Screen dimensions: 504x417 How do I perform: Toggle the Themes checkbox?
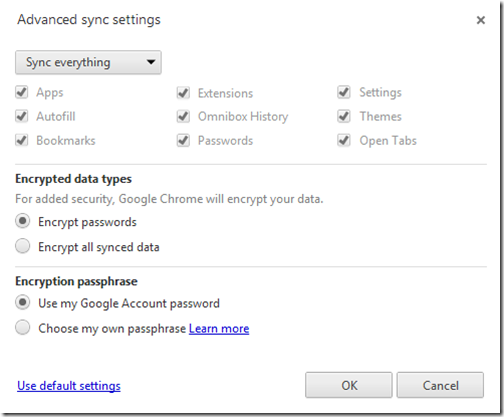(x=344, y=116)
